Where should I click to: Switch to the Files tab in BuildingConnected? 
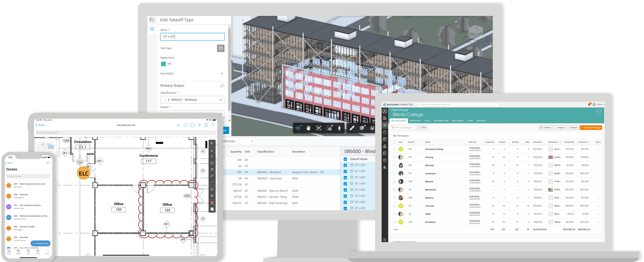click(x=427, y=121)
